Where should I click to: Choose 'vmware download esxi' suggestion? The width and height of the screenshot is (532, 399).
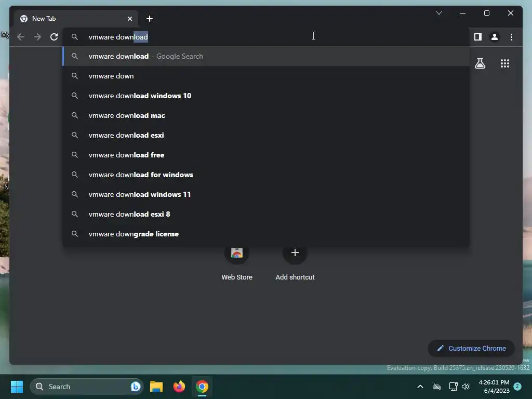267,135
